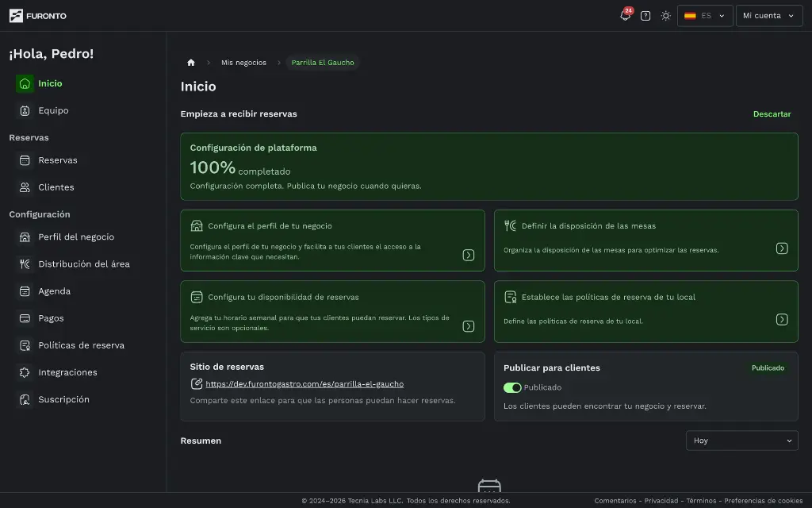Click the Parrilla El Gaucho breadcrumb
The height and width of the screenshot is (508, 812).
pyautogui.click(x=323, y=62)
